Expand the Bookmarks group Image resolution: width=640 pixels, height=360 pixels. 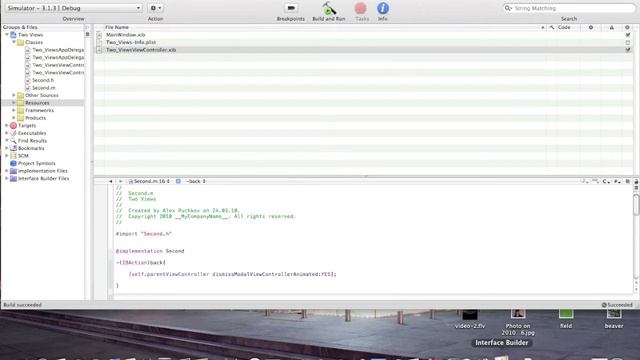[7, 148]
